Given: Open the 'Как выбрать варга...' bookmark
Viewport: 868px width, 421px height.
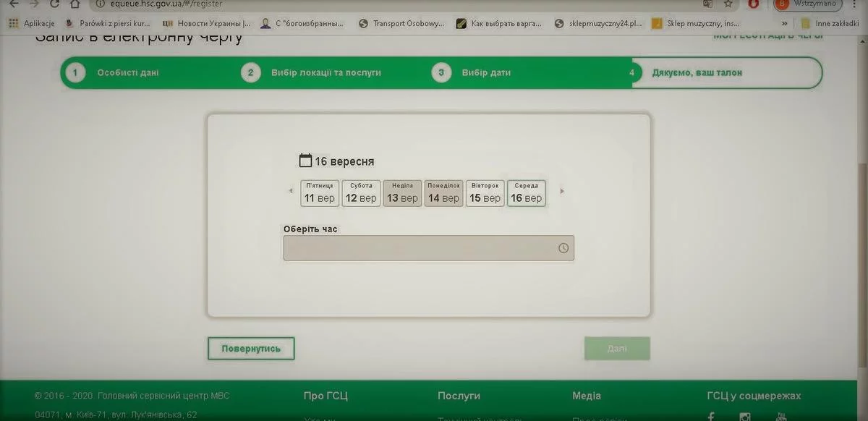Looking at the screenshot, I should [498, 23].
